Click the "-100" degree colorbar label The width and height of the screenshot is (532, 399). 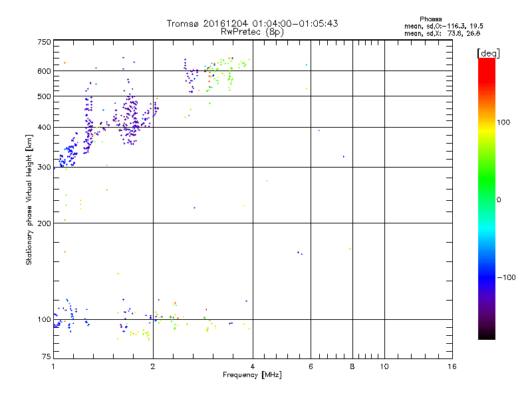click(x=506, y=277)
